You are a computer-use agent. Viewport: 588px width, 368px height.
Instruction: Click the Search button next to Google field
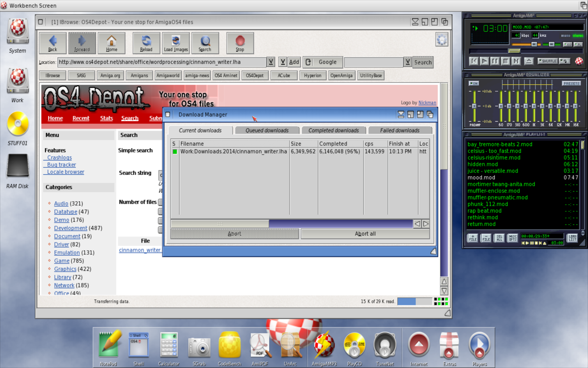(x=423, y=62)
